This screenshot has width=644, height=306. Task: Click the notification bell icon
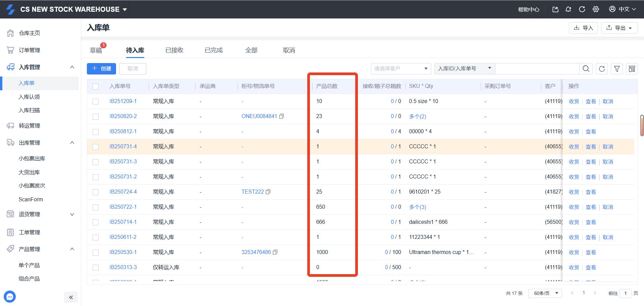click(x=568, y=9)
